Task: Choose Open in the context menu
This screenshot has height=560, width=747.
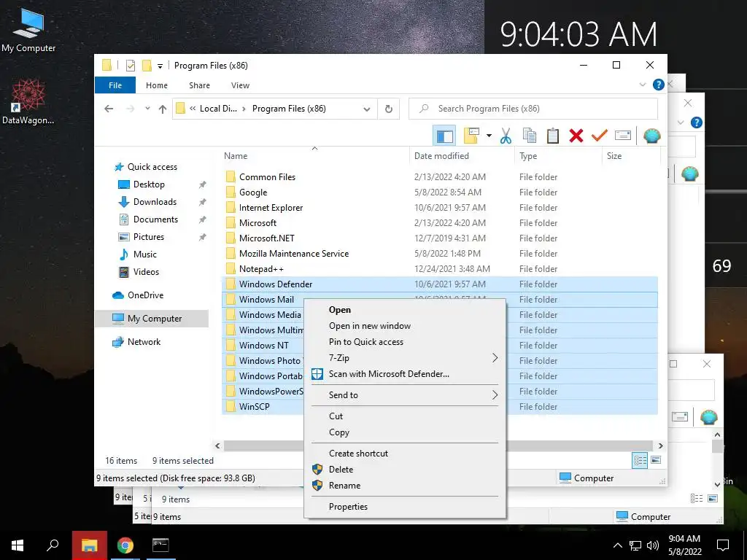Action: click(x=405, y=309)
